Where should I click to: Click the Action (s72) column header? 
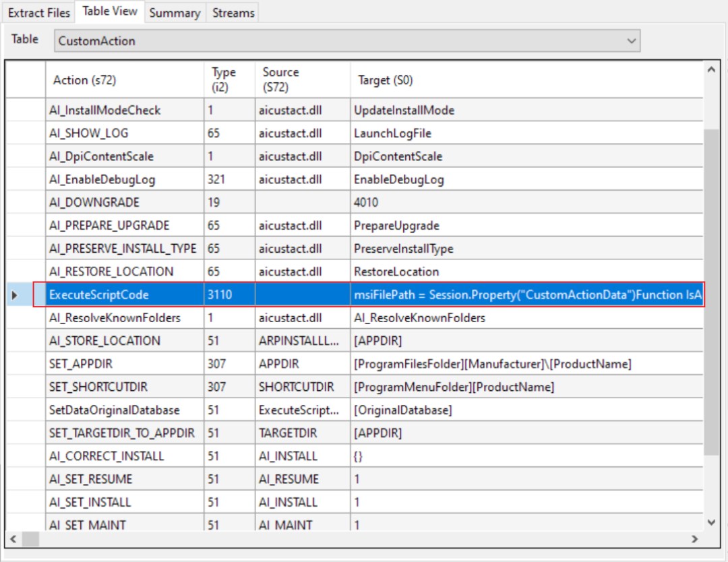tap(125, 80)
